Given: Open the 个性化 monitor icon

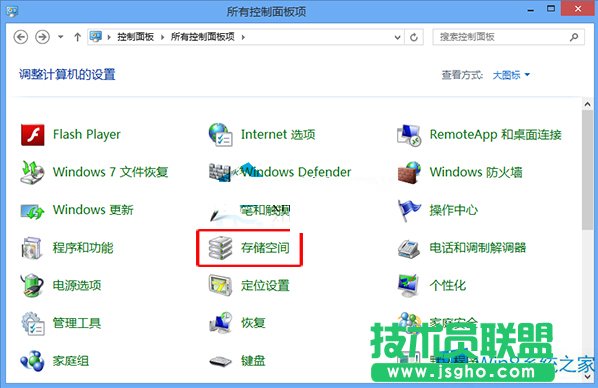Looking at the screenshot, I should pos(408,285).
